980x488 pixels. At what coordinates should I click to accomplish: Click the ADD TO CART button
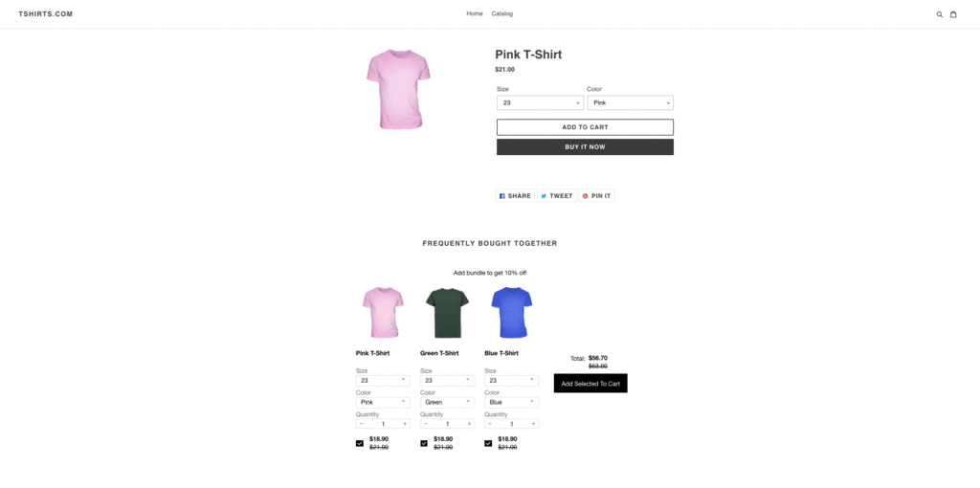585,127
